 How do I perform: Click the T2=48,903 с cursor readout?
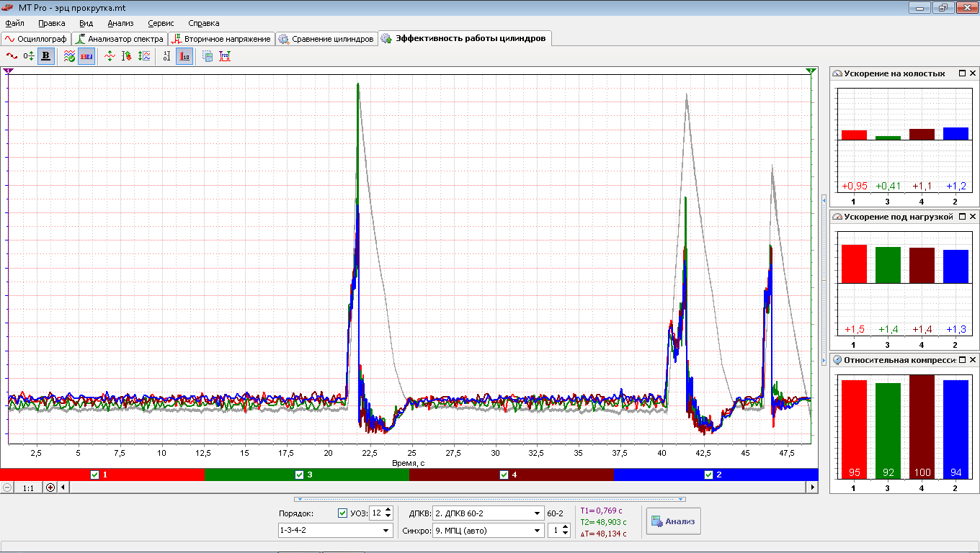(x=603, y=522)
